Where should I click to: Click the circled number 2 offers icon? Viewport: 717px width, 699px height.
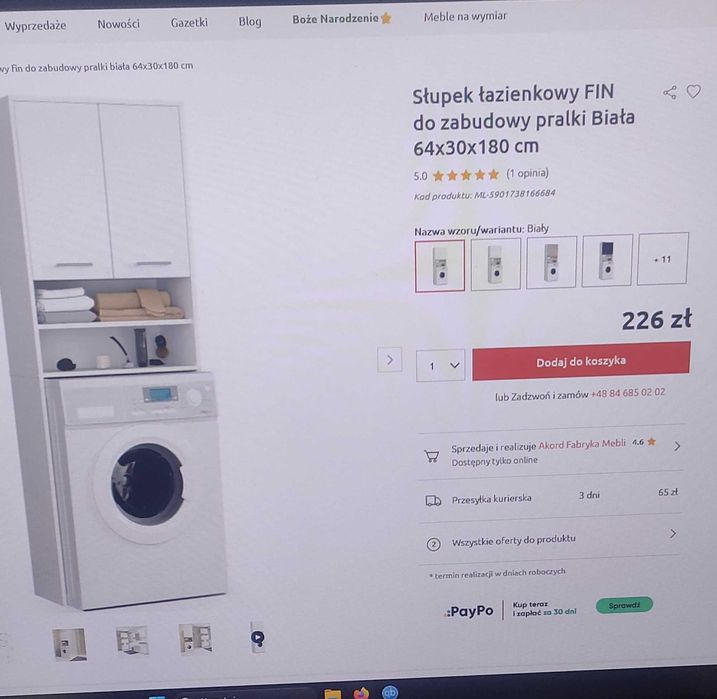pos(433,544)
